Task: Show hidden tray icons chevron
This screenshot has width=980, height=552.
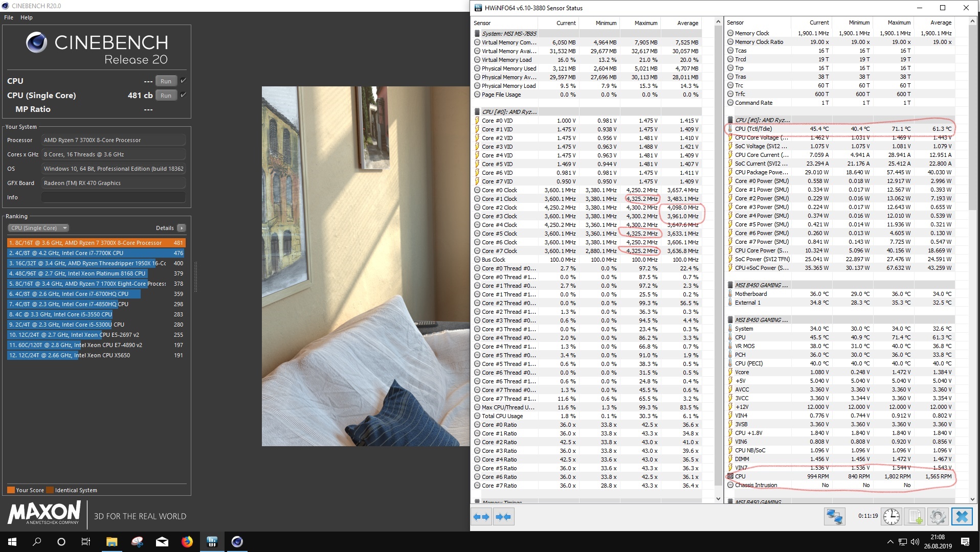Action: click(890, 542)
